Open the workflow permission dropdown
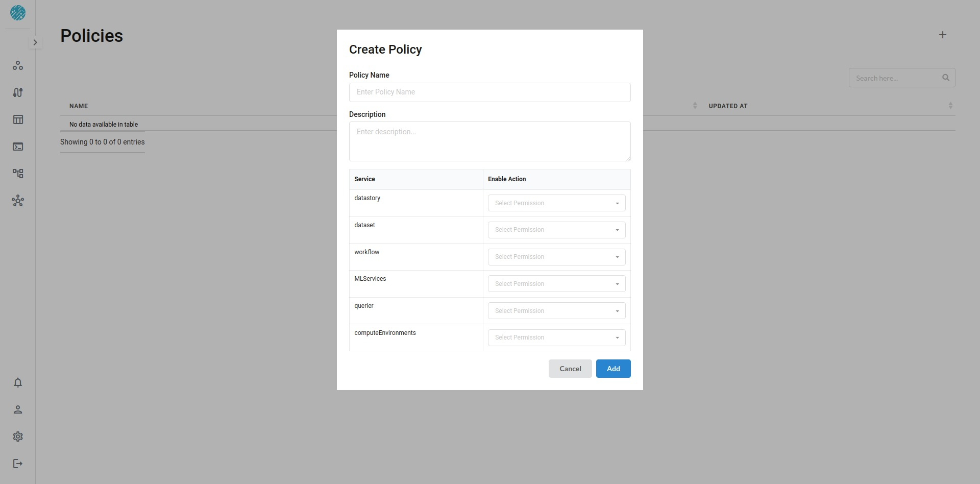This screenshot has height=484, width=980. click(x=557, y=257)
